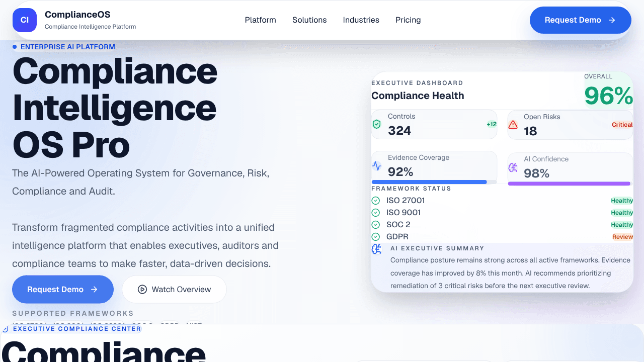
Task: Click the +12 badge on Controls
Action: (x=492, y=124)
